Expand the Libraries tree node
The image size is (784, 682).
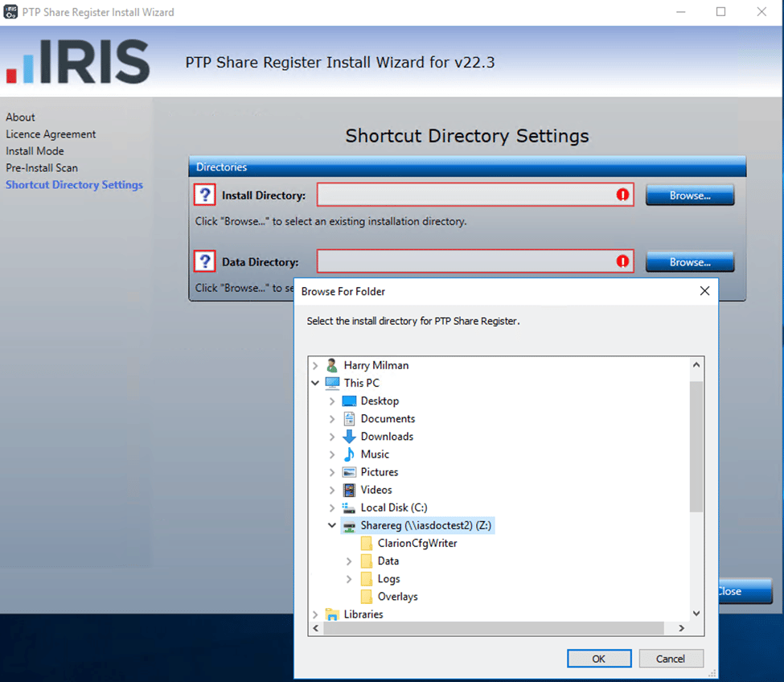[x=315, y=614]
